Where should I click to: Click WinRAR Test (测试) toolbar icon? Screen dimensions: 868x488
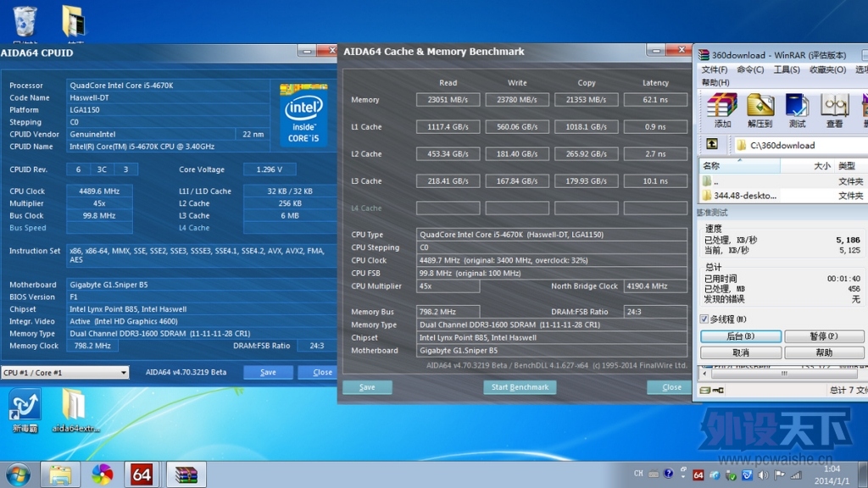pos(797,110)
